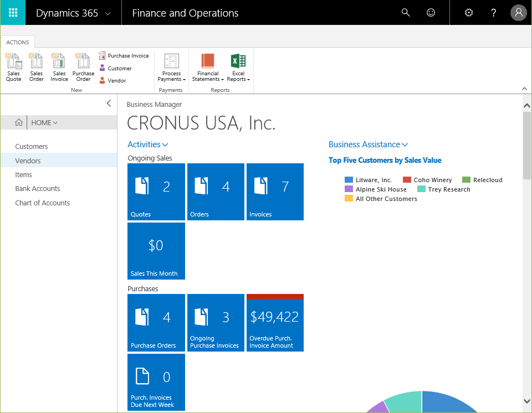Click the smiley feedback icon
532x413 pixels.
tap(431, 13)
